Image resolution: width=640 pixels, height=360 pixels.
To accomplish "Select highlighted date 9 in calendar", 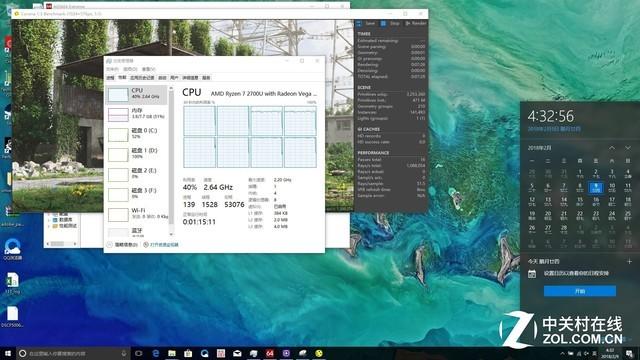I will (x=596, y=187).
